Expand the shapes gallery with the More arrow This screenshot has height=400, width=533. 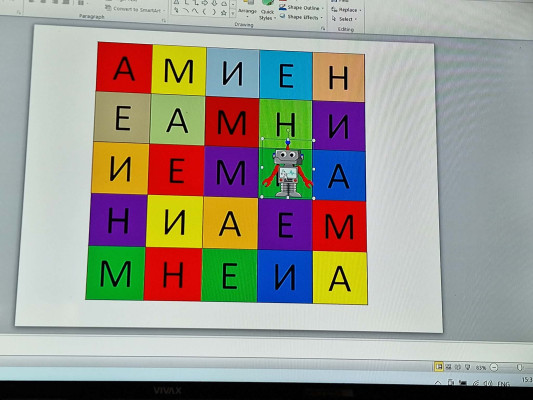(x=233, y=13)
